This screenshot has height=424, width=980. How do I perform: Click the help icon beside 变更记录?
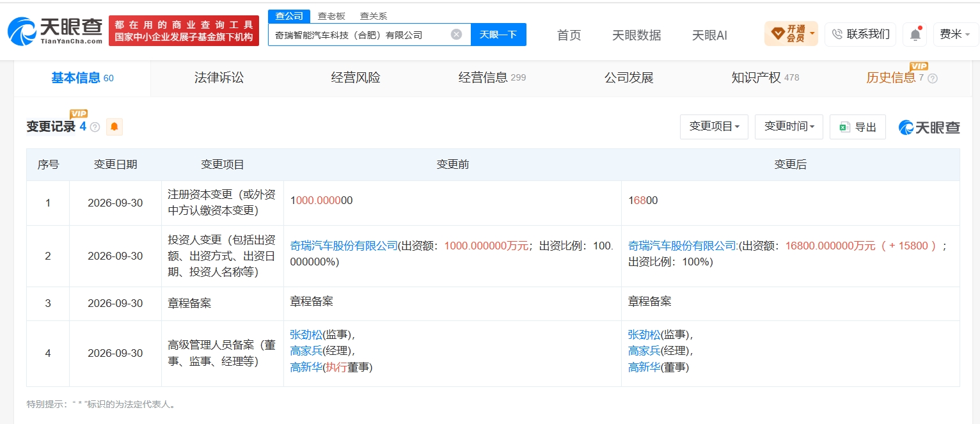[x=95, y=127]
